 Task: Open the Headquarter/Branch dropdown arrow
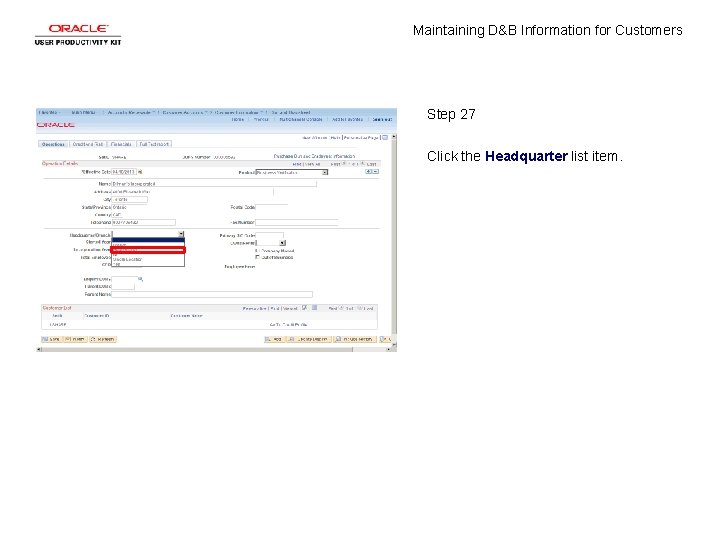[x=181, y=234]
